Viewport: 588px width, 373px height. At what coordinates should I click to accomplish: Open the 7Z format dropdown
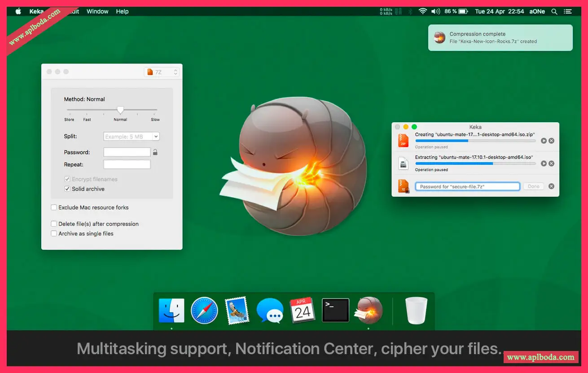tap(162, 72)
